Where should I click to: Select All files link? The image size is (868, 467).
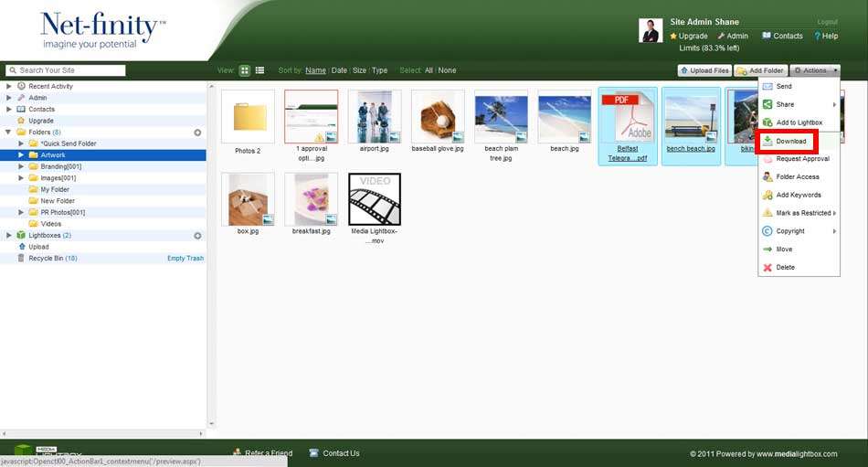click(x=429, y=70)
